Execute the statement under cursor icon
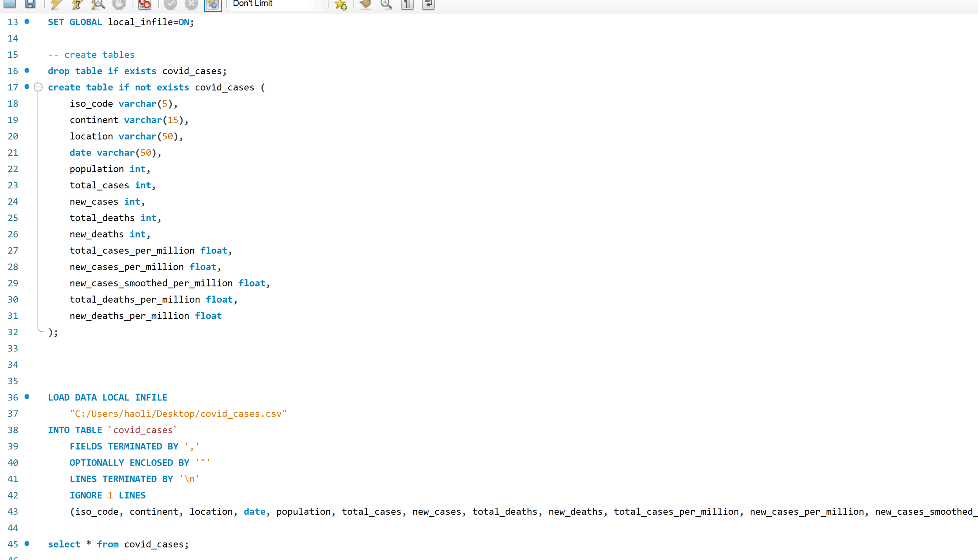The image size is (978, 560). (77, 4)
